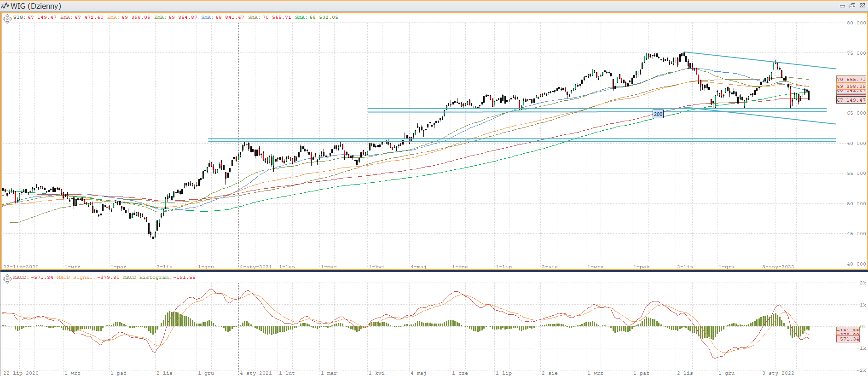Close the WIG chart window
The width and height of the screenshot is (868, 376).
tap(862, 6)
